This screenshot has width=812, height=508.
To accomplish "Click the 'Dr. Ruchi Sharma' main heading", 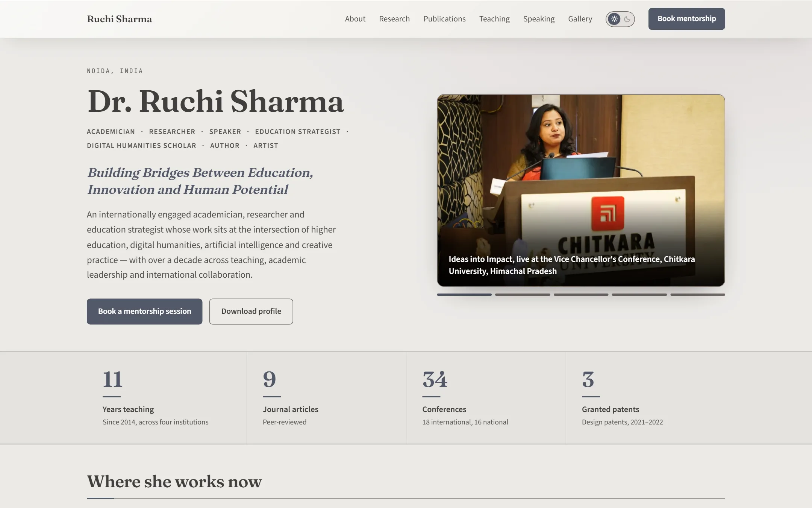I will click(215, 101).
